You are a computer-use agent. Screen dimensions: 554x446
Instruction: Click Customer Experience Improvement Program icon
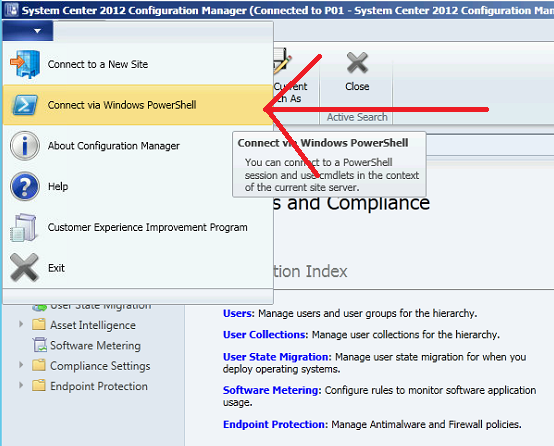[23, 228]
